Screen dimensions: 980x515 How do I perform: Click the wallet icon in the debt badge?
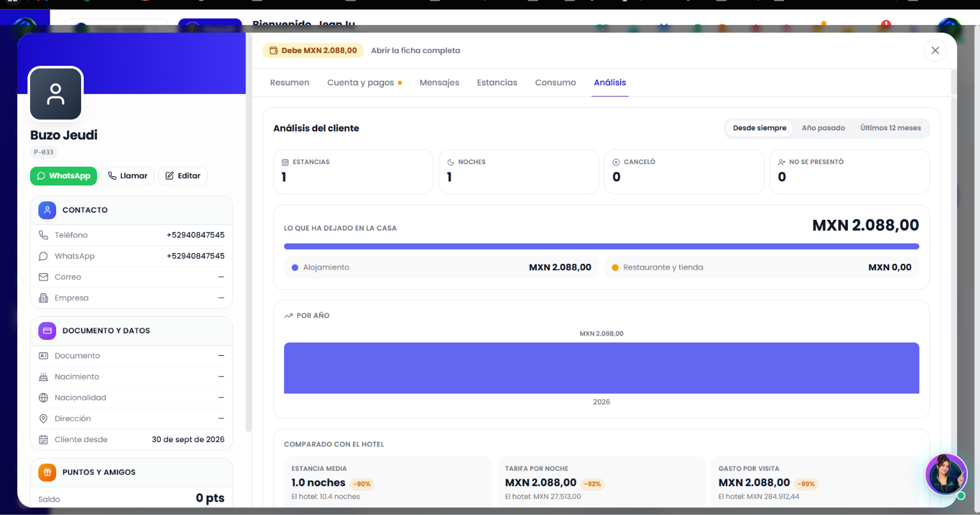[273, 50]
